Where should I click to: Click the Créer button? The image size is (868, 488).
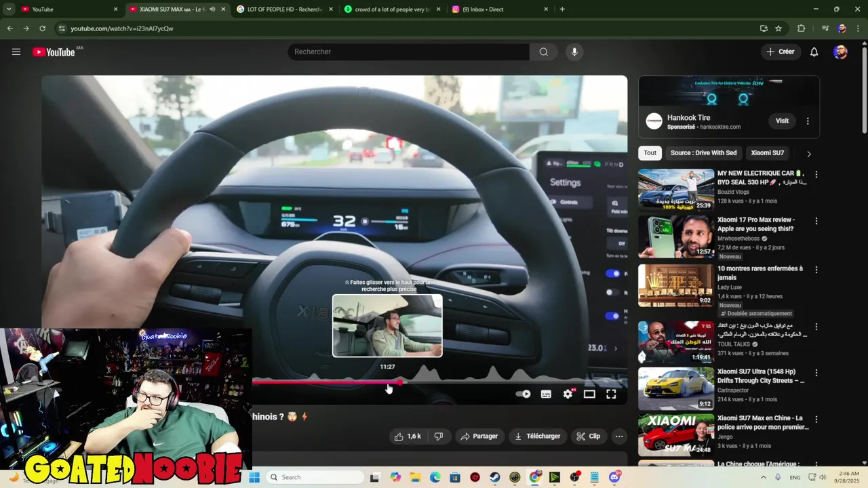click(x=780, y=52)
